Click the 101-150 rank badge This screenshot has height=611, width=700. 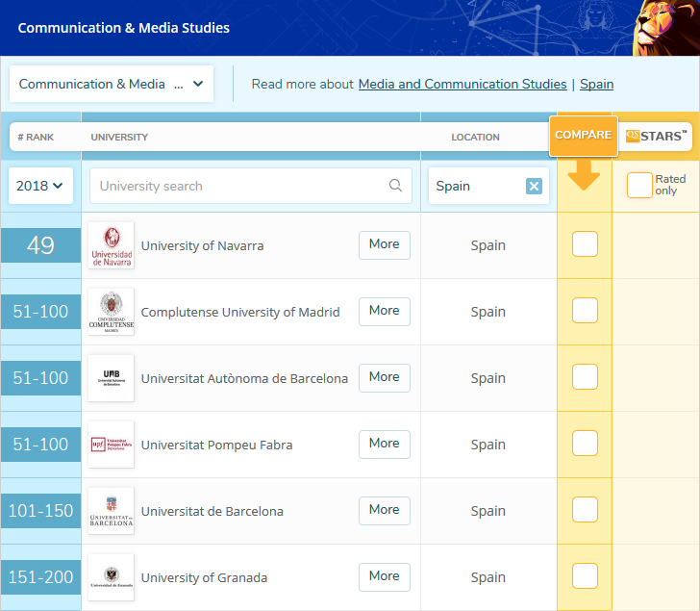point(40,511)
